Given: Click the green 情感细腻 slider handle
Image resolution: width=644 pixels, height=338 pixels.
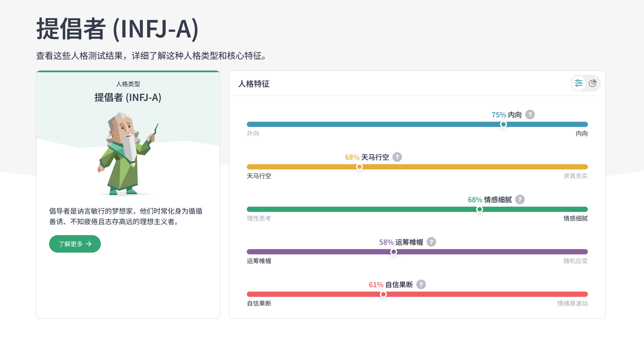Looking at the screenshot, I should click(x=479, y=209).
